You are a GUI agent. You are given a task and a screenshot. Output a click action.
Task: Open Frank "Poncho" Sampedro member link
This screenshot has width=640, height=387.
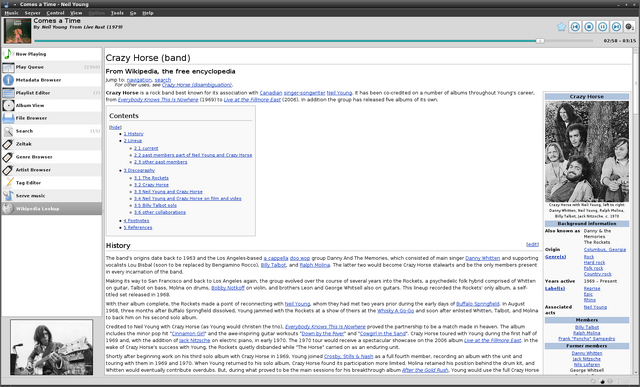[x=587, y=339]
